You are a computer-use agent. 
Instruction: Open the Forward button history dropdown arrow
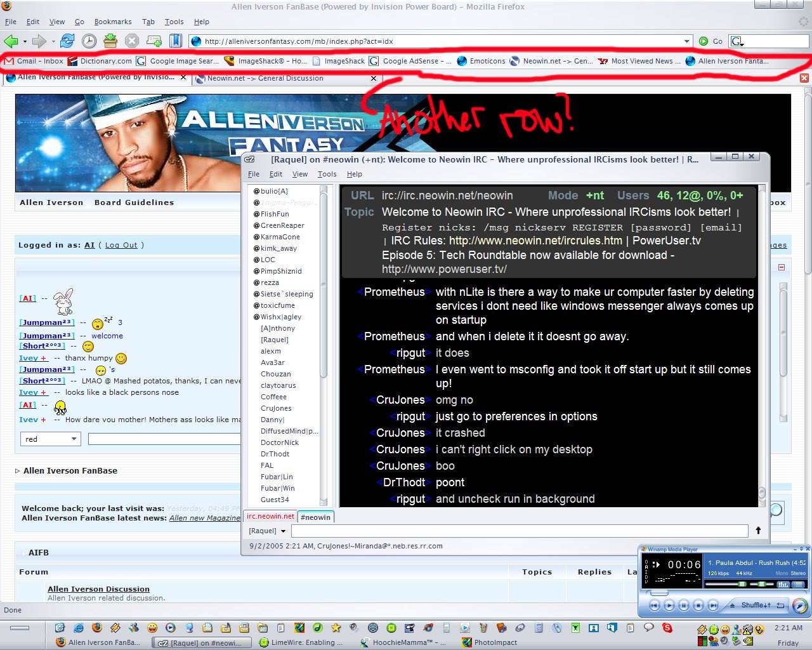click(x=53, y=42)
